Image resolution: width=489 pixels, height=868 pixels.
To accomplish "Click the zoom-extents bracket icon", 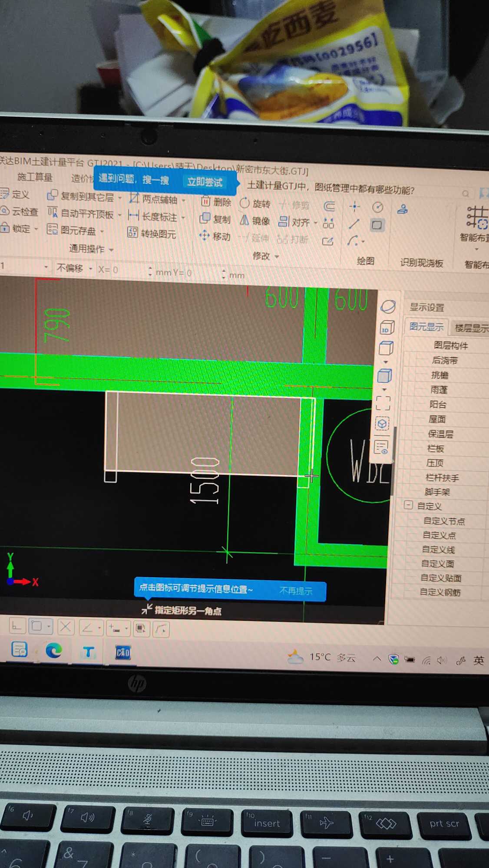I will pyautogui.click(x=383, y=403).
